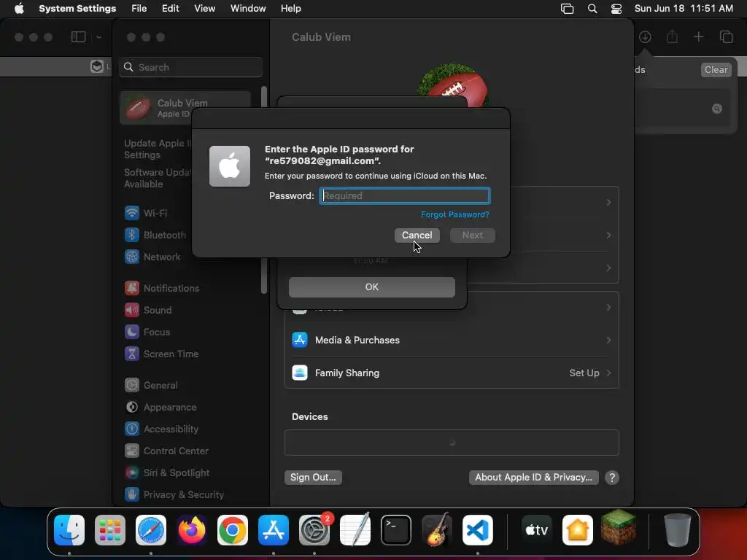Open Screen Time settings
This screenshot has width=747, height=560.
click(161, 354)
